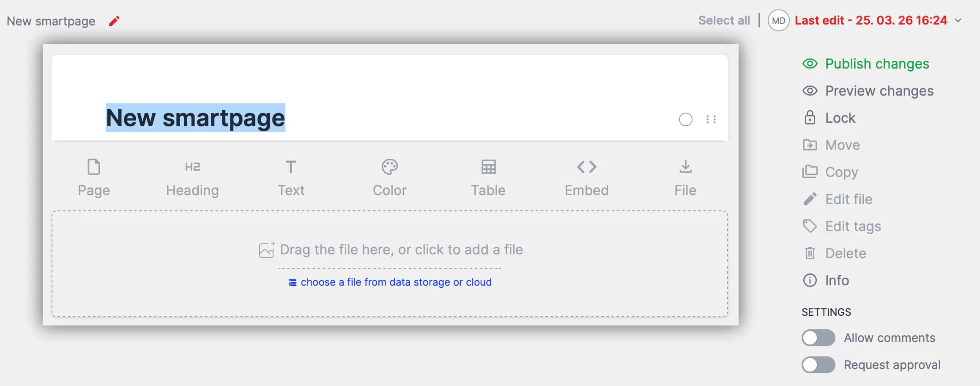Open choose a file from data storage link
The image size is (980, 386).
pyautogui.click(x=396, y=282)
